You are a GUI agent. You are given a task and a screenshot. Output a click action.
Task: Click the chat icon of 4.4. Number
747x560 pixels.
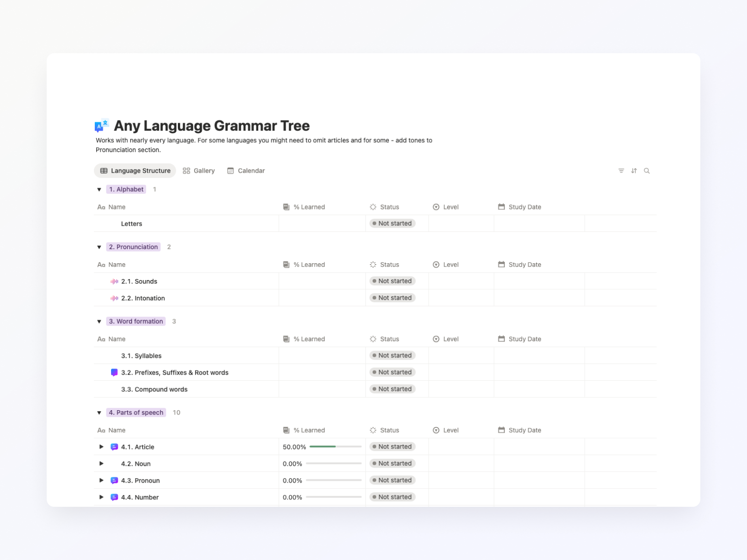click(x=114, y=497)
